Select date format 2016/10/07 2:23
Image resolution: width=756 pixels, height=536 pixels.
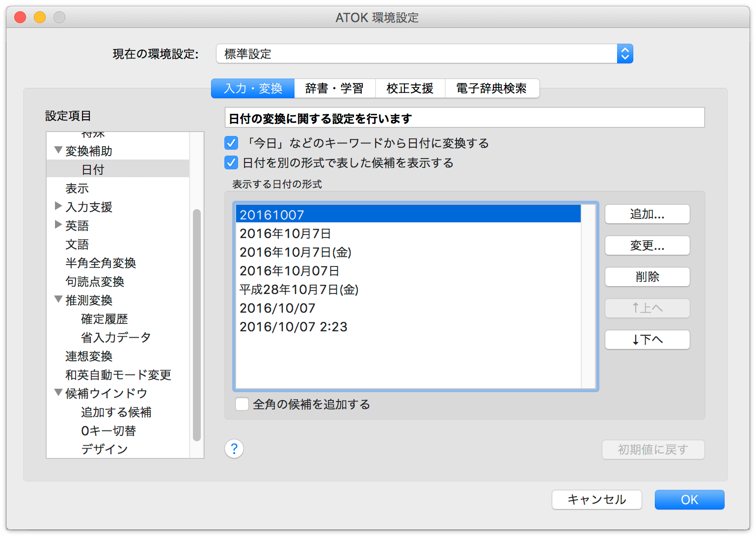tap(408, 326)
